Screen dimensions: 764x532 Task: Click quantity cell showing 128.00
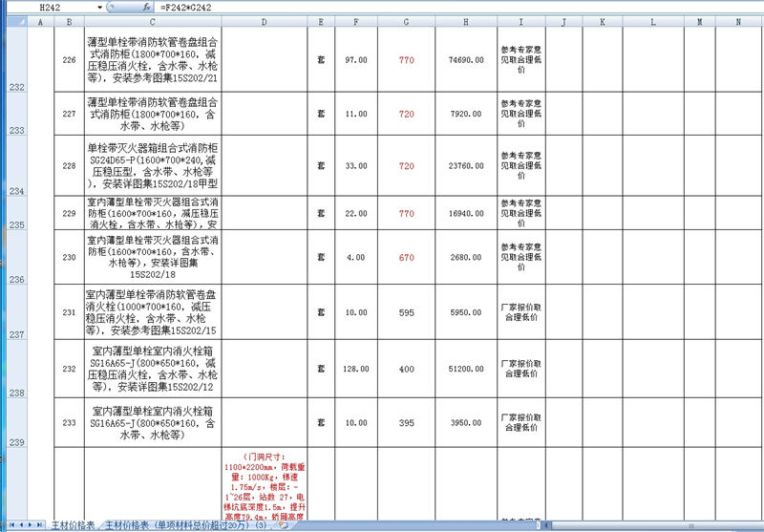point(355,368)
